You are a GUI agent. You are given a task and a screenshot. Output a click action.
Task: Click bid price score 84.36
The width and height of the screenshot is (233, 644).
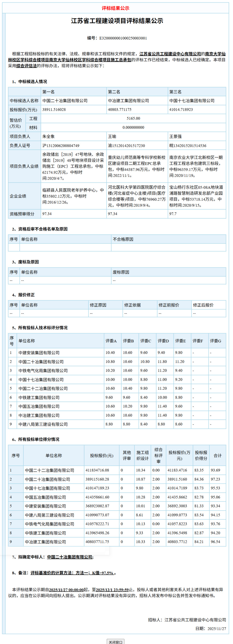point(199,479)
